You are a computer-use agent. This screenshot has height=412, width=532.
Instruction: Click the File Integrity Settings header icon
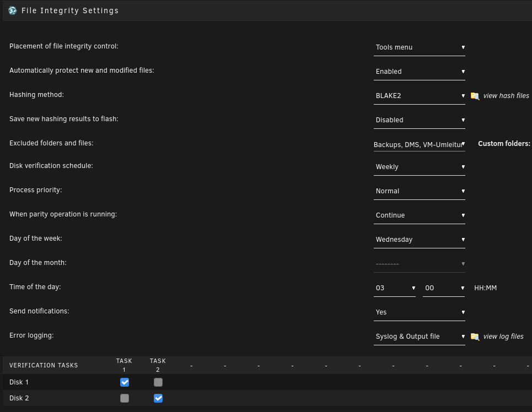pyautogui.click(x=13, y=10)
